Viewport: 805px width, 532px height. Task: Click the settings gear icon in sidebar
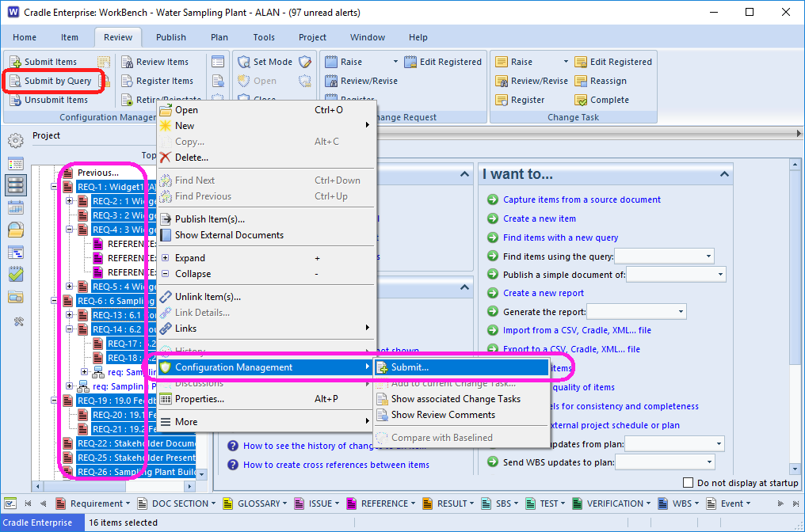tap(16, 140)
